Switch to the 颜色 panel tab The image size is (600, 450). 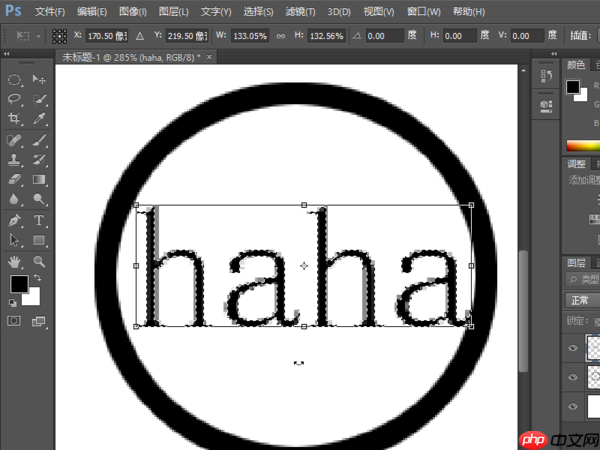click(576, 65)
